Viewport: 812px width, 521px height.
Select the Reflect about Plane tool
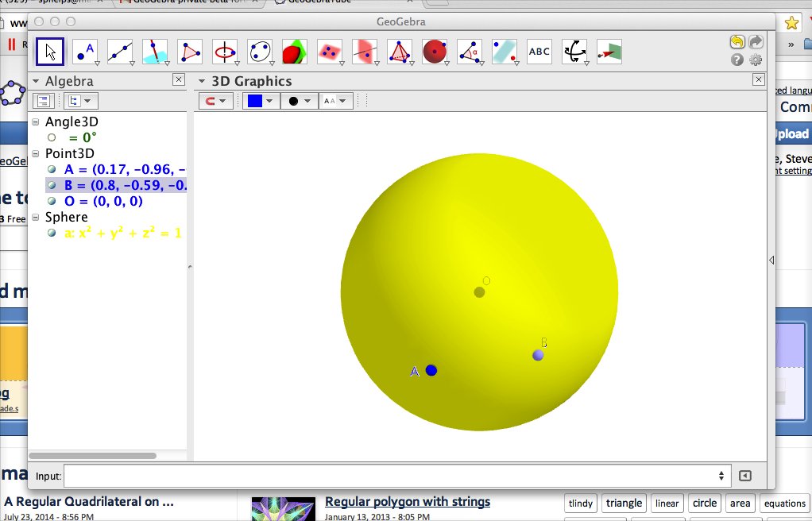505,52
